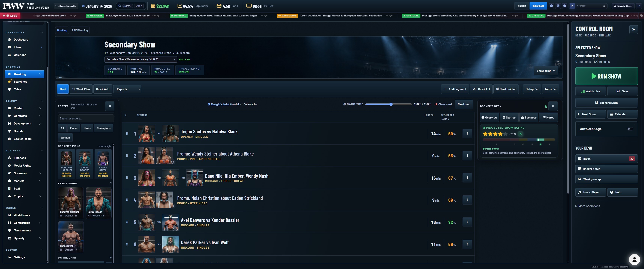Image resolution: width=644 pixels, height=269 pixels.
Task: Click the Run Show button
Action: click(x=606, y=76)
